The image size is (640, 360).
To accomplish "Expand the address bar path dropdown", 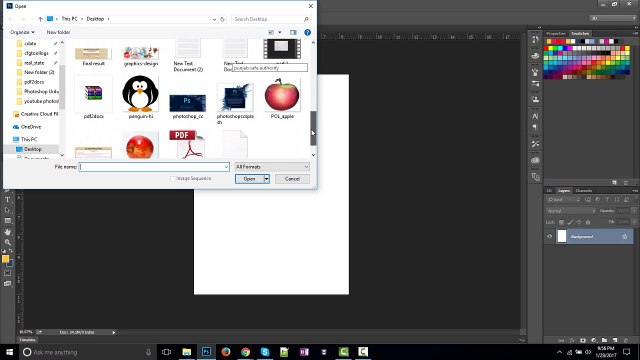I will [214, 19].
